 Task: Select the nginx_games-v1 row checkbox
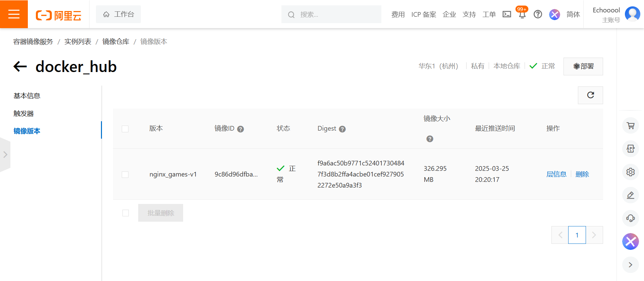click(x=125, y=174)
